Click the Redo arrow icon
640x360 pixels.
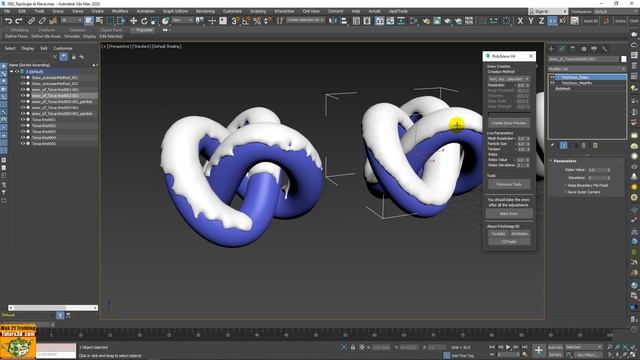(x=19, y=21)
